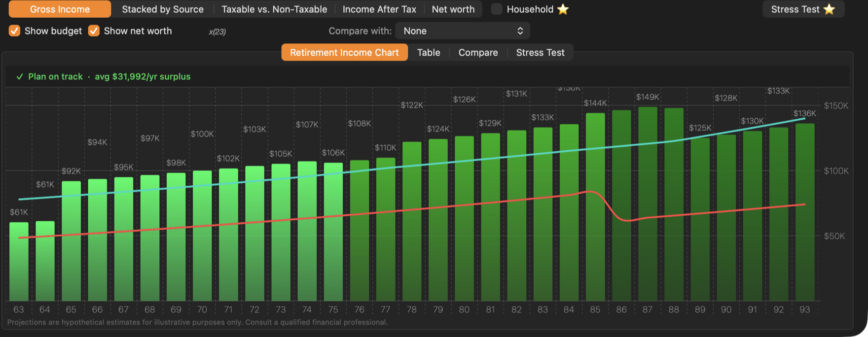Click the avg $31,992/yr surplus text
868x337 pixels.
click(143, 76)
